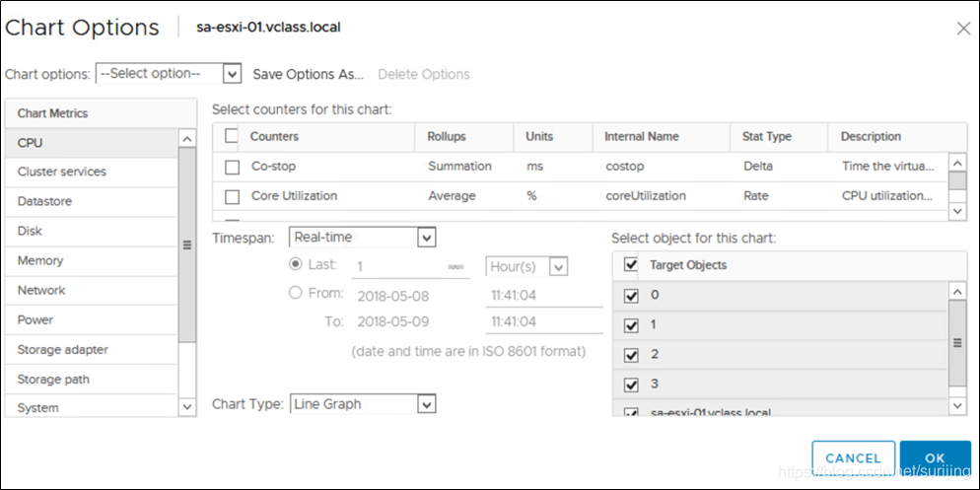The width and height of the screenshot is (980, 490).
Task: Uncheck target object 0 checkbox
Action: 632,295
